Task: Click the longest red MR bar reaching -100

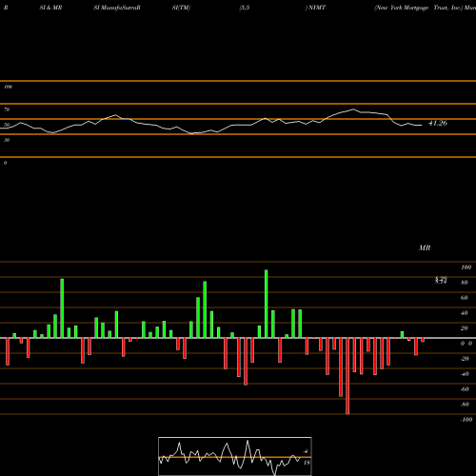Action: [x=347, y=376]
